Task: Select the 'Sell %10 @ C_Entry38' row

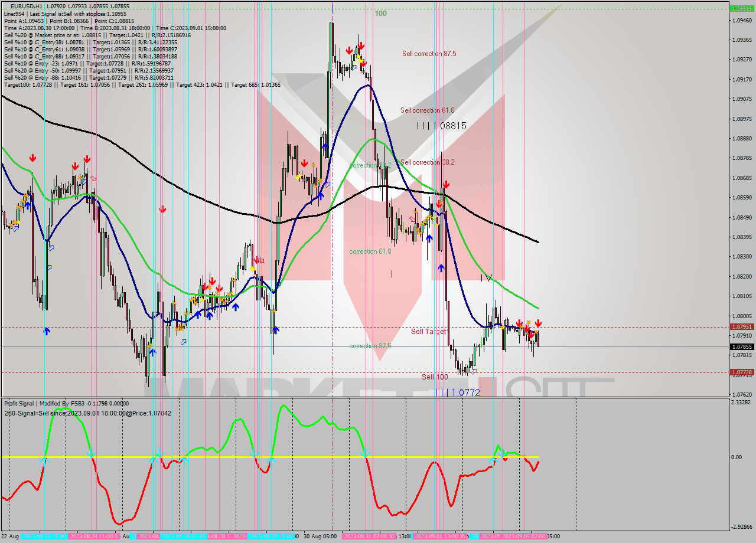Action: point(90,42)
